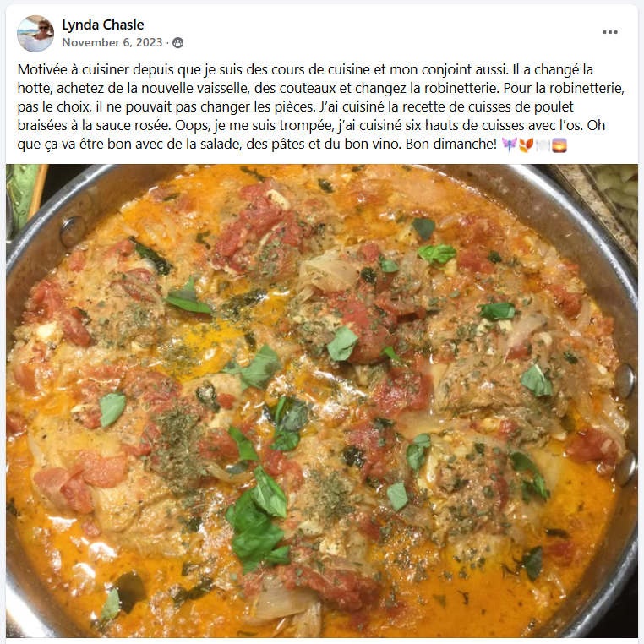
Task: Click the plate with cutlery emoji
Action: point(543,145)
